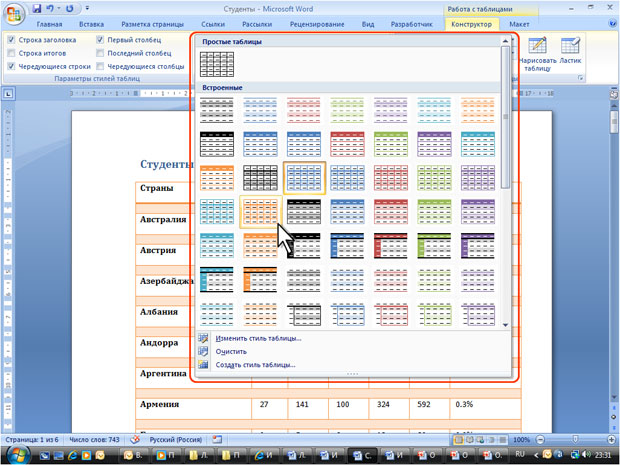620x465 pixels.
Task: Click the document vertical scrollbar thumb
Action: click(614, 122)
